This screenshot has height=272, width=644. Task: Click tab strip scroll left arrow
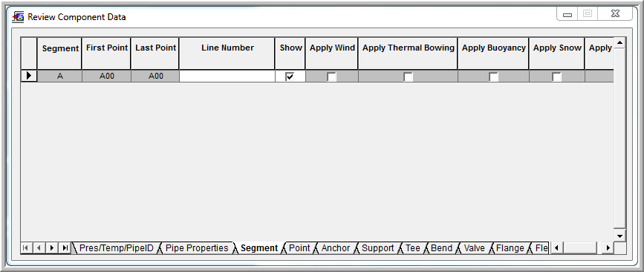[556, 247]
